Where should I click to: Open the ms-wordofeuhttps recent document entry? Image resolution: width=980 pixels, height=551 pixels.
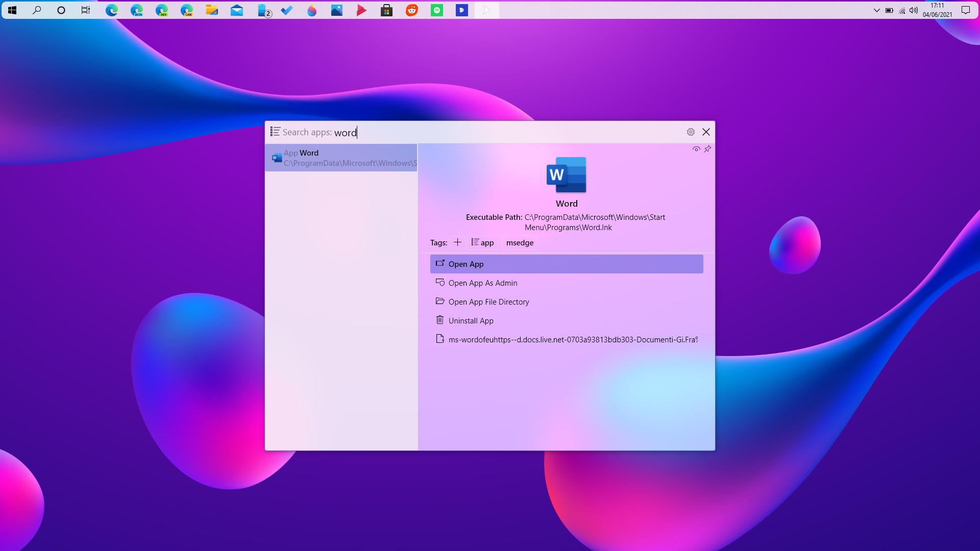tap(567, 340)
